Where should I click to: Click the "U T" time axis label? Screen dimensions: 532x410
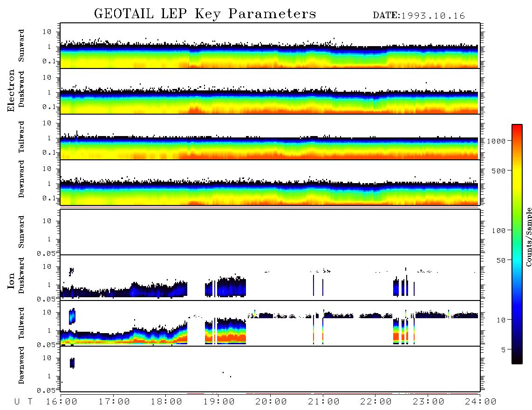point(24,402)
